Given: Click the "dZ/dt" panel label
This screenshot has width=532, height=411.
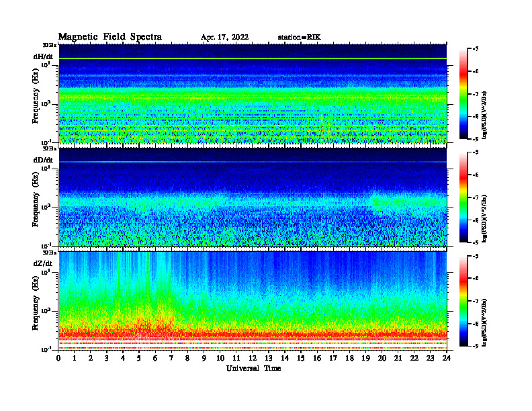Looking at the screenshot, I should click(42, 263).
